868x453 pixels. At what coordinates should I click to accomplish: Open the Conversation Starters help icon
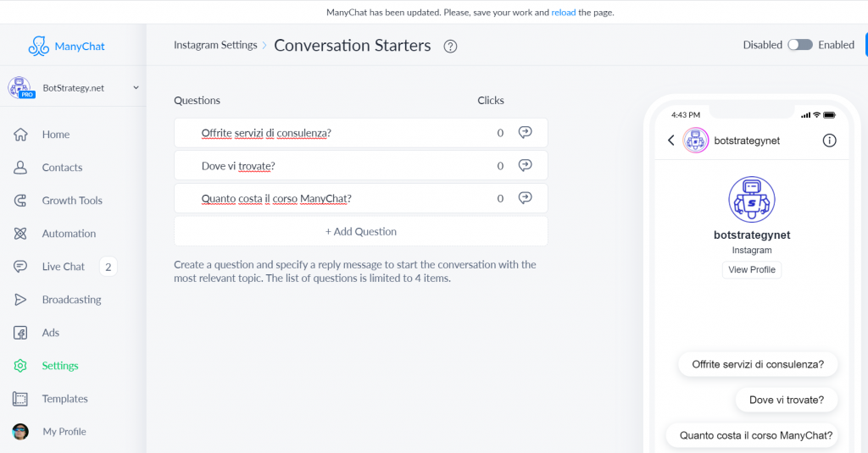pos(451,47)
